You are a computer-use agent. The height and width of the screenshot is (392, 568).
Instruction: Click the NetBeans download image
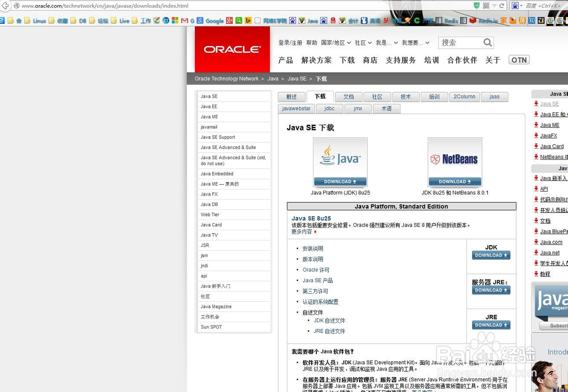click(x=454, y=162)
